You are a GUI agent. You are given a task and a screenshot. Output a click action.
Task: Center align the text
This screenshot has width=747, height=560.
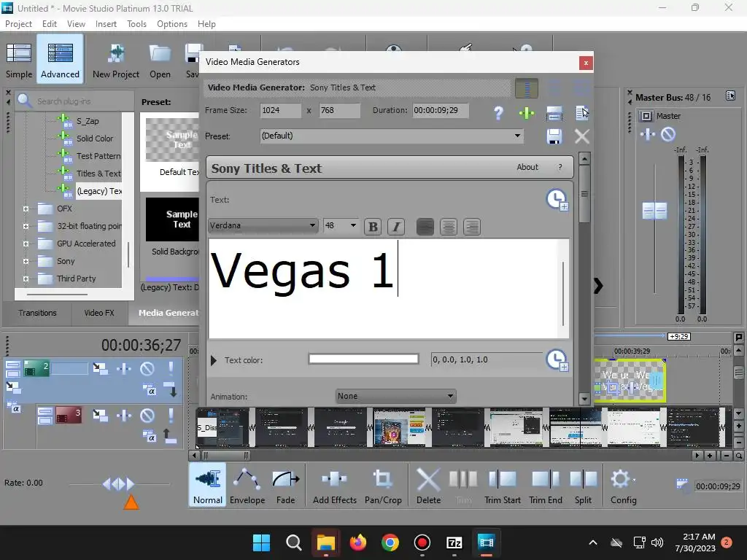pyautogui.click(x=449, y=227)
